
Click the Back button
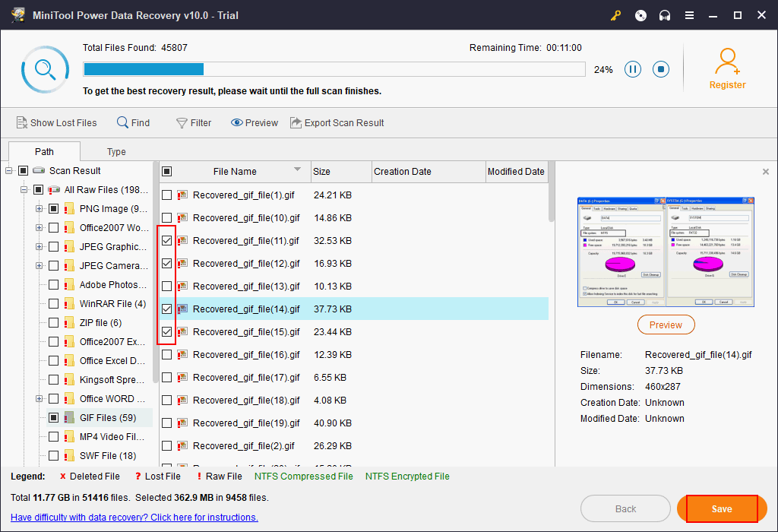point(625,508)
